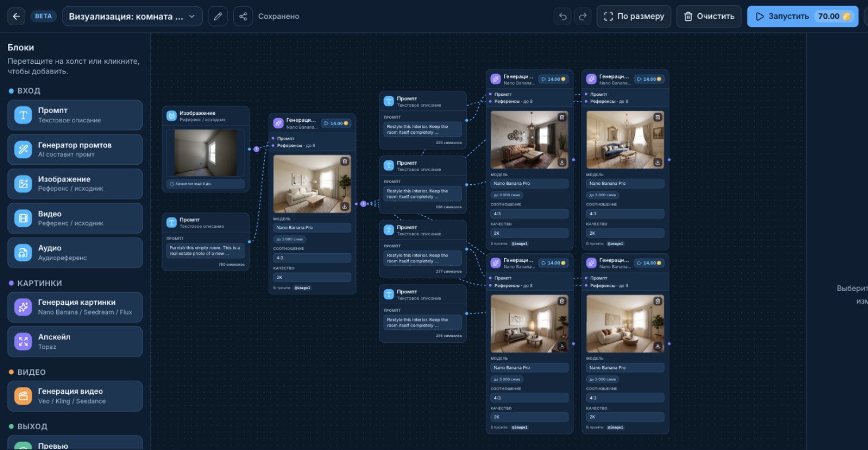Screen dimensions: 868x450
Task: Click the prompt text starting "Furnish this empty room"
Action: tap(206, 251)
